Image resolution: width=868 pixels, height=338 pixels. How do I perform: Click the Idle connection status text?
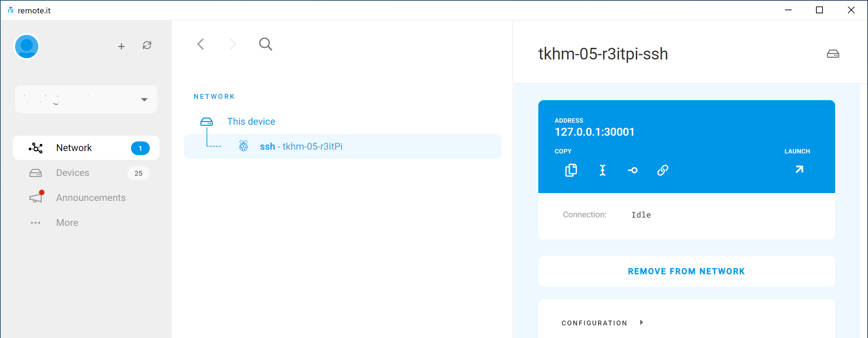pyautogui.click(x=641, y=215)
